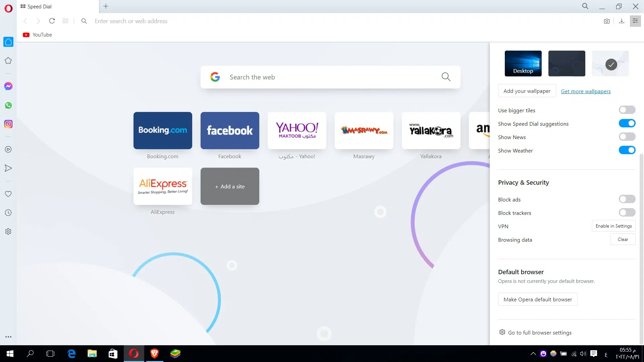Image resolution: width=644 pixels, height=362 pixels.
Task: Open Microsoft Edge from taskbar
Action: tap(71, 354)
